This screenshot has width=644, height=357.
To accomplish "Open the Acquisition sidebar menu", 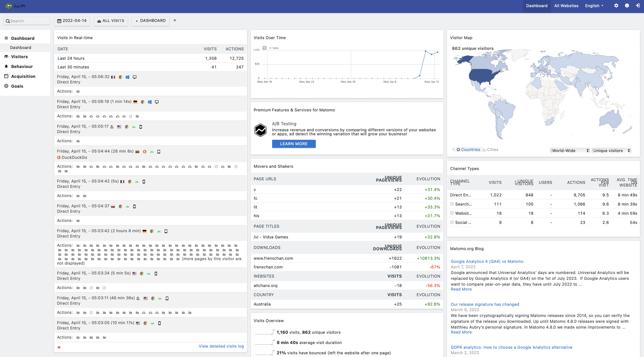I will (23, 76).
